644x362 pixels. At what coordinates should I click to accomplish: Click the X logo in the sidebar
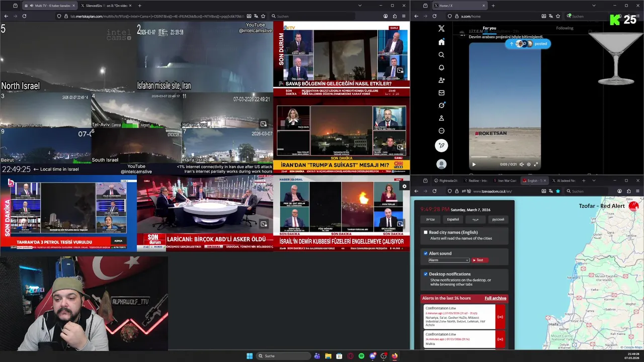point(441,29)
